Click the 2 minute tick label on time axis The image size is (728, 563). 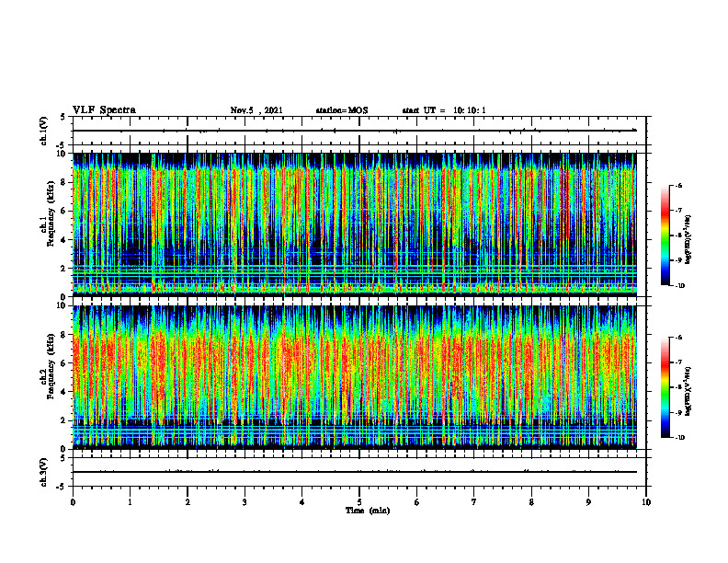pos(188,502)
